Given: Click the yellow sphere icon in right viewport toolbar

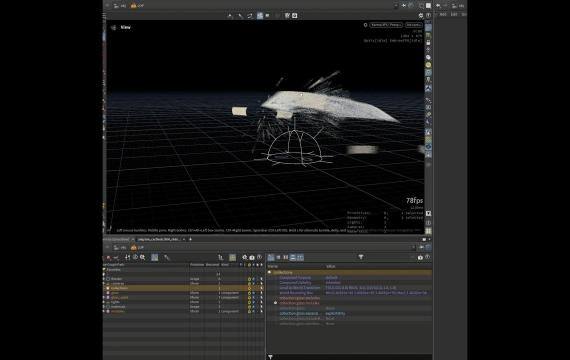Looking at the screenshot, I should (x=428, y=65).
